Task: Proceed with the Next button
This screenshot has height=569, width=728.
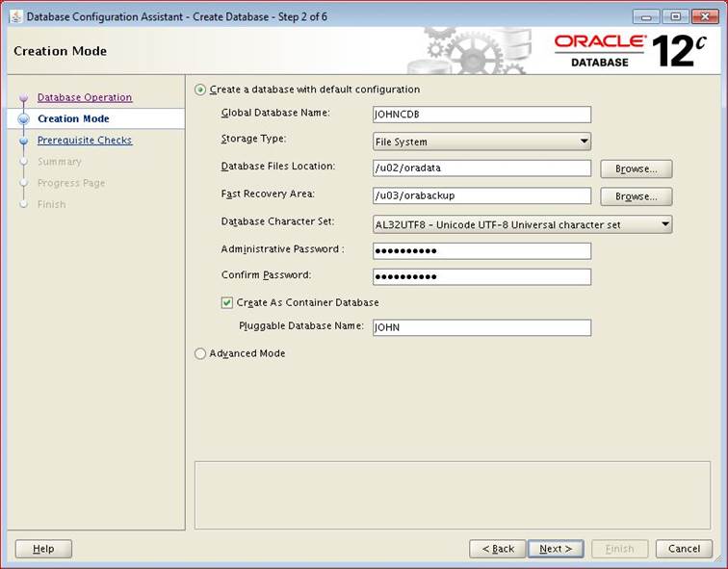Action: click(x=556, y=549)
